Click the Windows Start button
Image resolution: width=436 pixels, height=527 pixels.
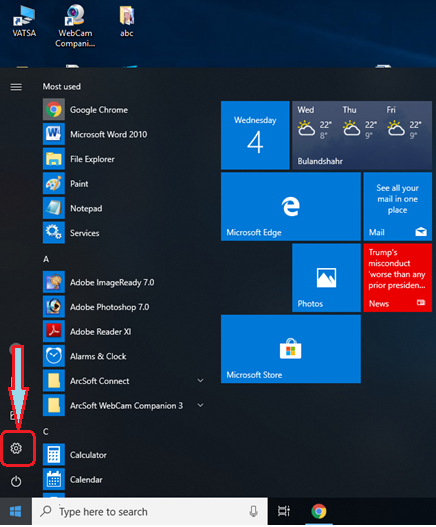(16, 512)
